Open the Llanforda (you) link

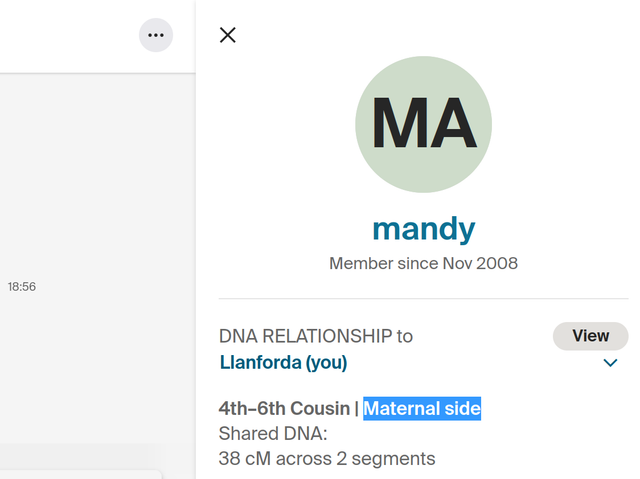[x=283, y=362]
